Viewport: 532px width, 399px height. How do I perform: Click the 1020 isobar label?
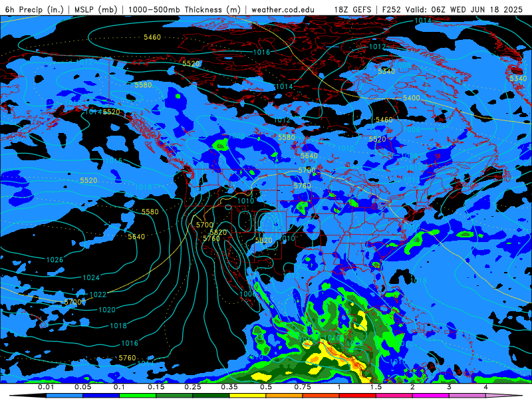(107, 310)
